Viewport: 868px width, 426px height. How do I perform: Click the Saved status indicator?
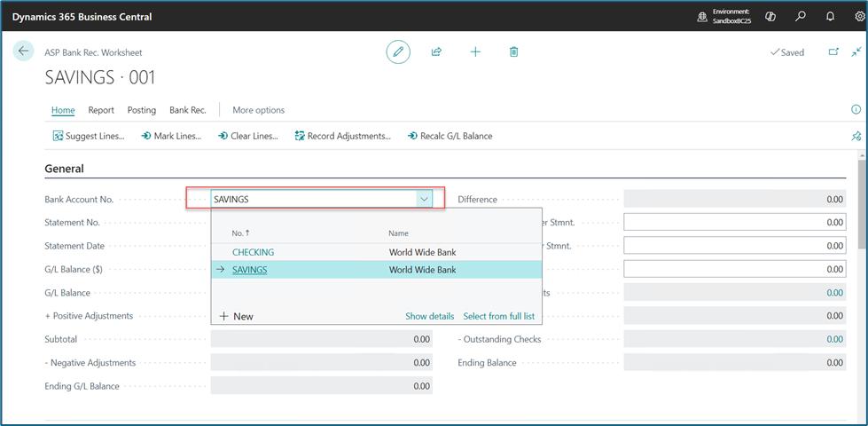click(787, 52)
